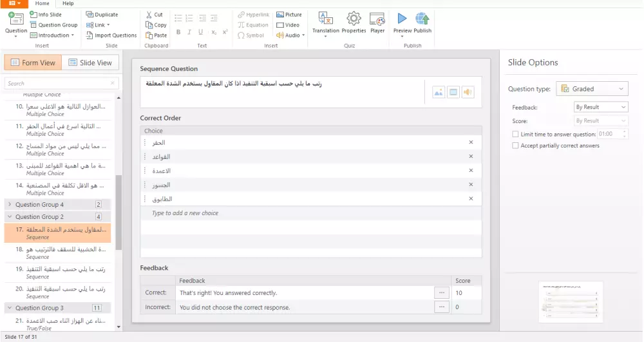Insert a Symbol
Viewport: 644px width, 342px height.
[x=251, y=35]
